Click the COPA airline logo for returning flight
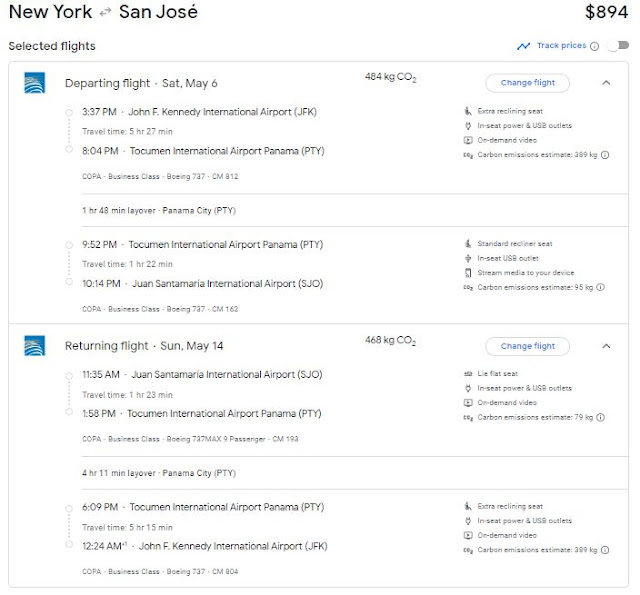Viewport: 640px width, 595px height. click(34, 346)
